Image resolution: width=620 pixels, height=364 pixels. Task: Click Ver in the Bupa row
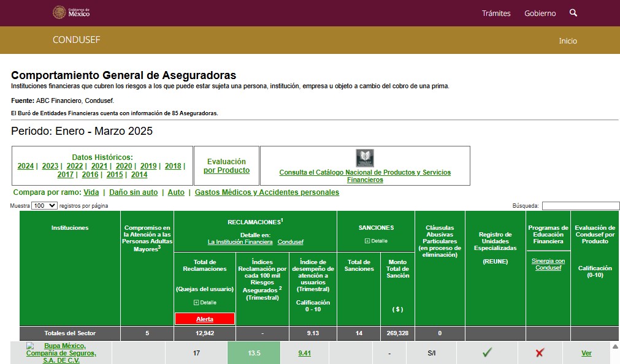tap(586, 353)
